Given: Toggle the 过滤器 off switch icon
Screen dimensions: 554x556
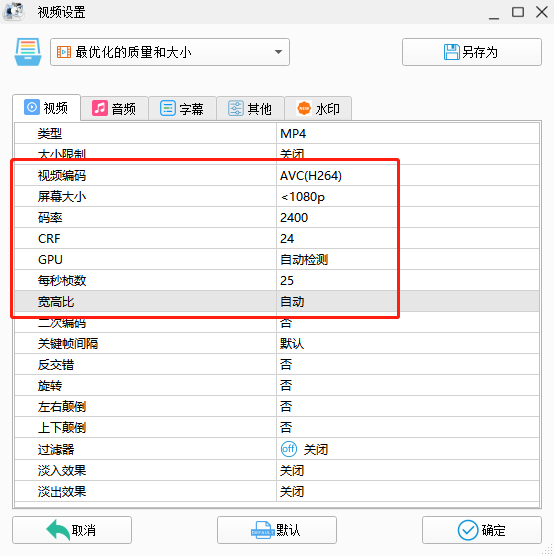Looking at the screenshot, I should (289, 449).
